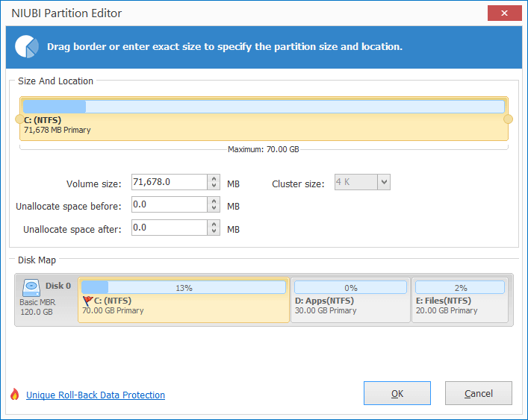Click the Cancel button

pos(479,393)
